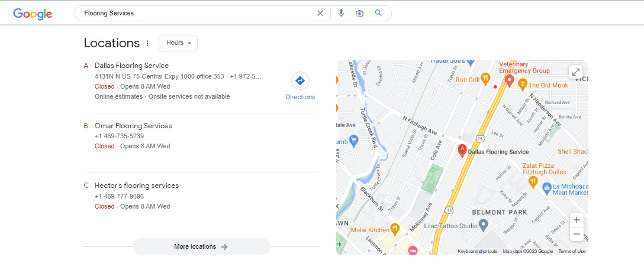Click The Old Monk bar pin
Viewport: 644px width, 273px height.
tap(523, 84)
